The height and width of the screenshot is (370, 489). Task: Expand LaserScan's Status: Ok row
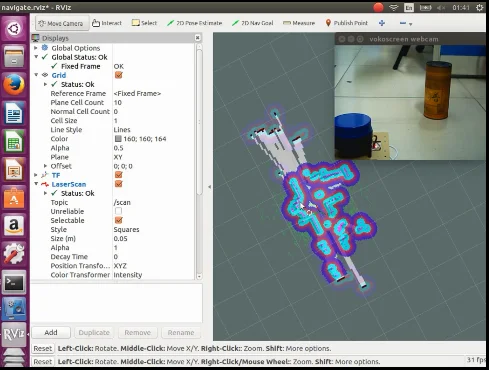point(45,193)
